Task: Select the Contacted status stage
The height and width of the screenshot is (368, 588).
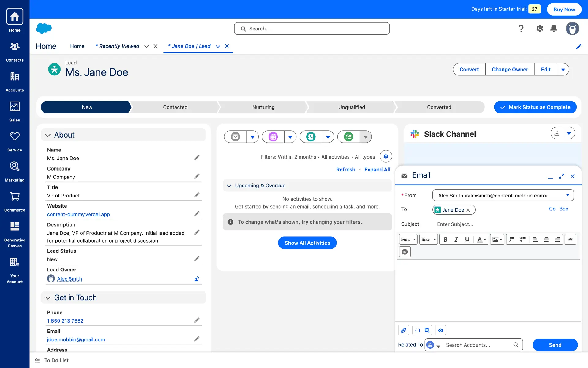Action: tap(175, 107)
